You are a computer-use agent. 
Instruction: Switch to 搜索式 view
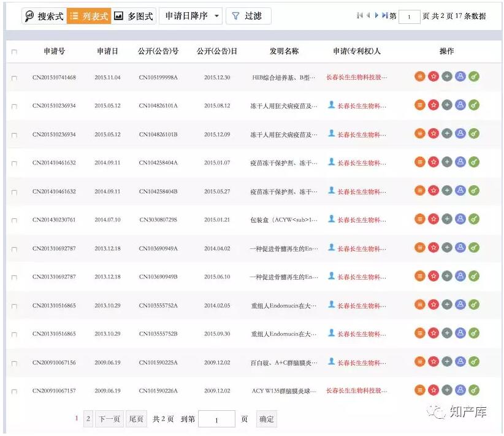coord(44,16)
